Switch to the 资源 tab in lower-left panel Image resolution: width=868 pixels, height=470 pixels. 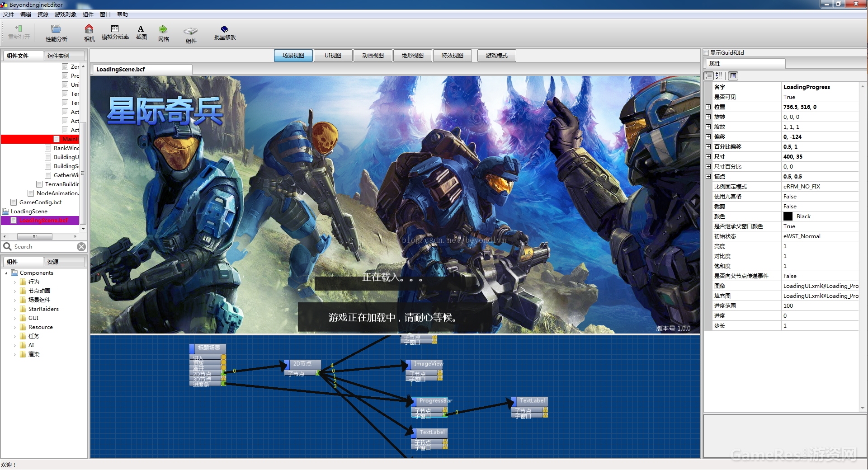64,262
